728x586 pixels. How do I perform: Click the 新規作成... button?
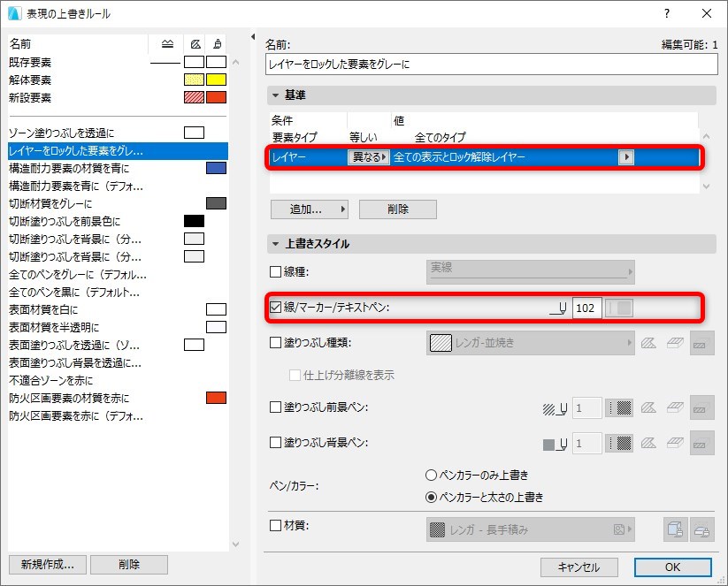pos(48,565)
